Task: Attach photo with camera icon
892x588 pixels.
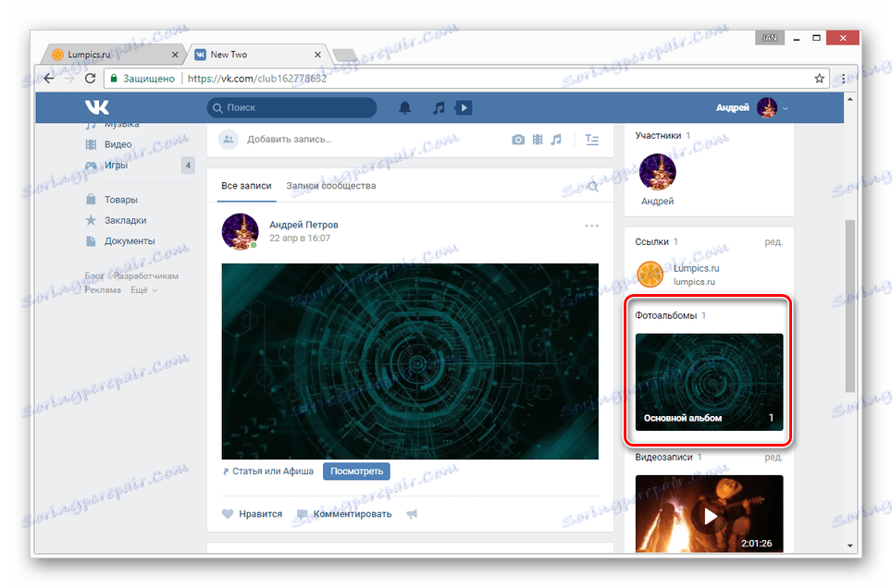Action: pos(517,140)
